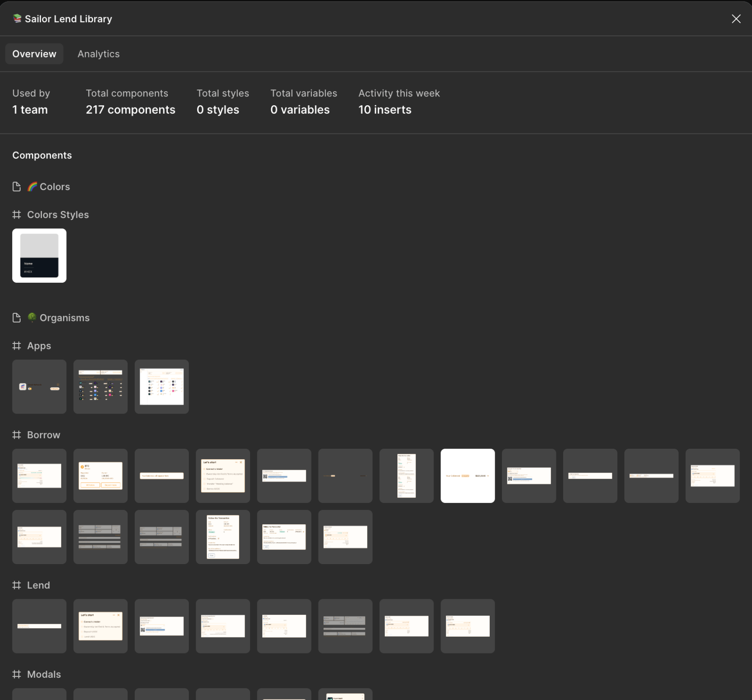Click the frame icon next to Modals
The width and height of the screenshot is (752, 700).
point(17,674)
